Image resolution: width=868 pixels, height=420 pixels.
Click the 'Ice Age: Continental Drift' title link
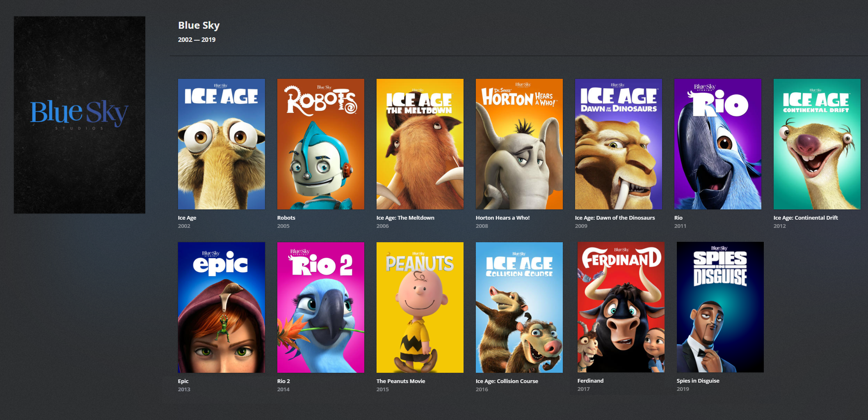pos(806,218)
